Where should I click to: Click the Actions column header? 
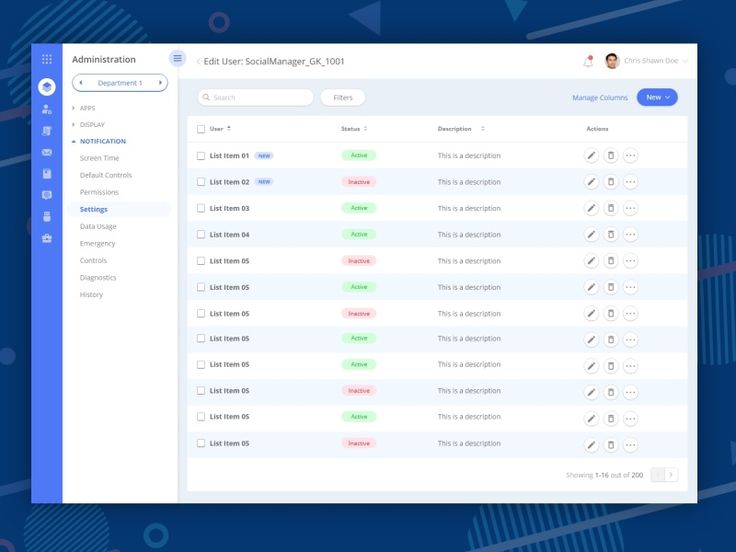pyautogui.click(x=597, y=129)
